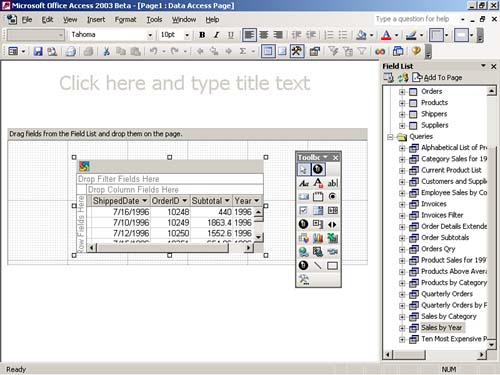Viewport: 500px width, 375px height.
Task: Open the Subtotal column dropdown
Action: 227,201
